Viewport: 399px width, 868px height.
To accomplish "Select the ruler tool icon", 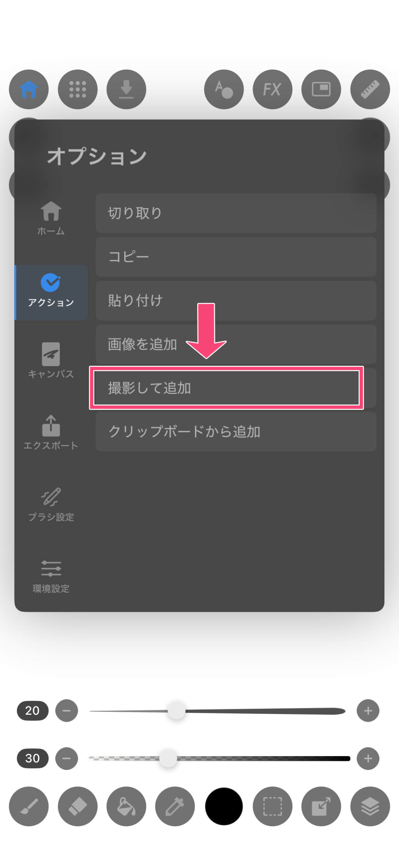I will coord(370,90).
